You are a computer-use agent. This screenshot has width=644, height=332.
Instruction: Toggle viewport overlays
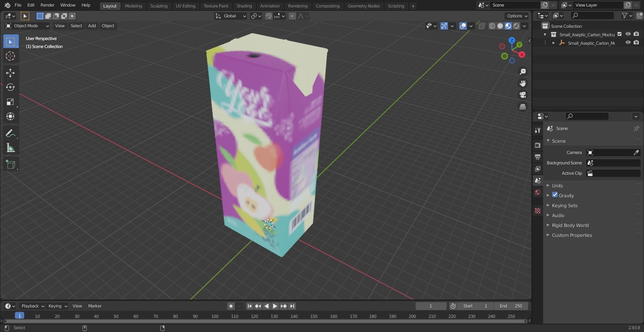pos(463,26)
